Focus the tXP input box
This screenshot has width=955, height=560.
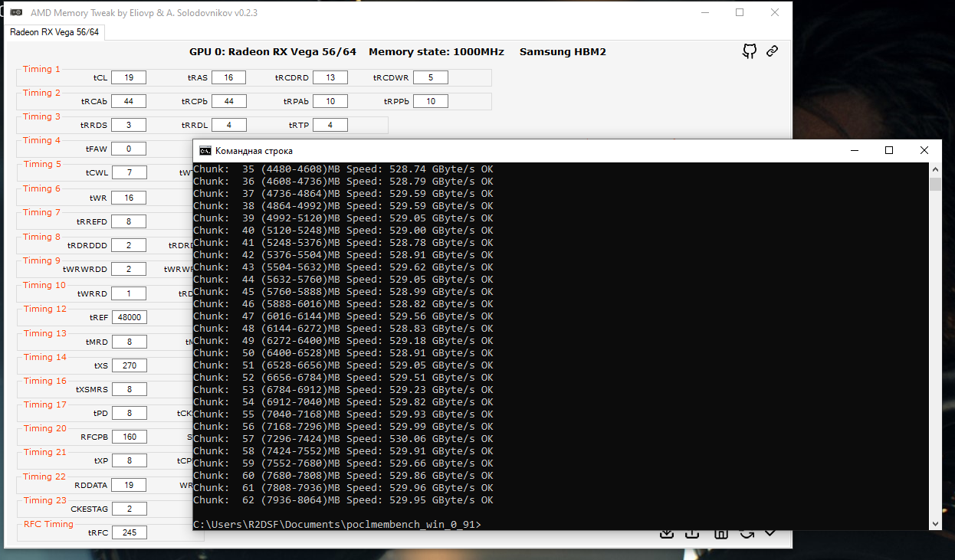coord(129,461)
